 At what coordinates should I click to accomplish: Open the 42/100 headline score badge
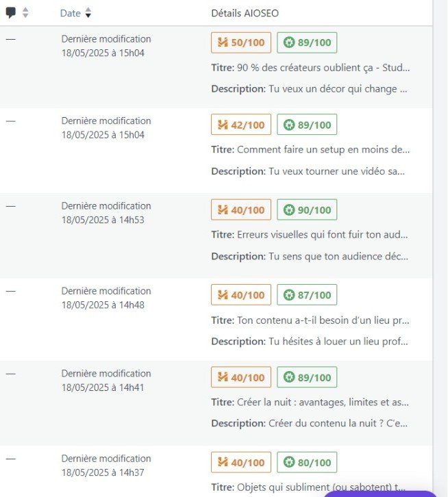click(241, 125)
